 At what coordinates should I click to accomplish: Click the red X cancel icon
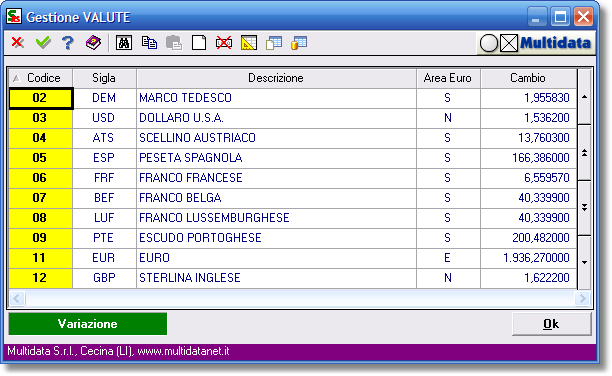click(x=18, y=42)
